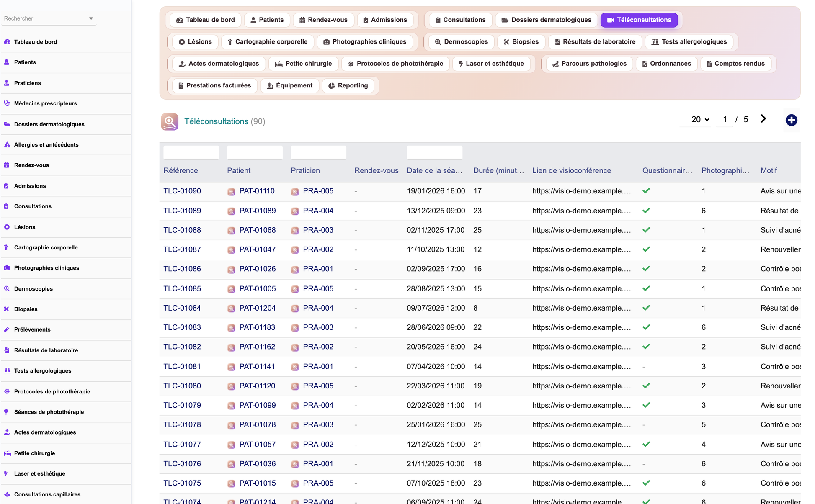Click the Référence column filter field
This screenshot has width=815, height=504.
click(x=191, y=152)
